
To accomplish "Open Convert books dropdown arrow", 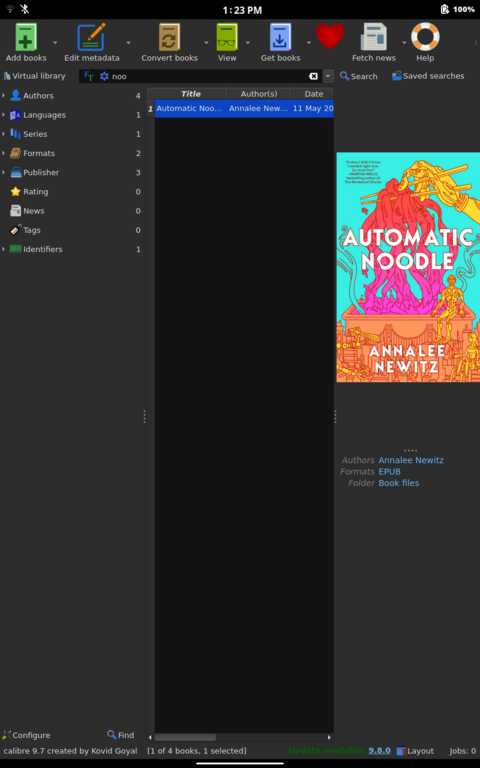I will click(206, 43).
